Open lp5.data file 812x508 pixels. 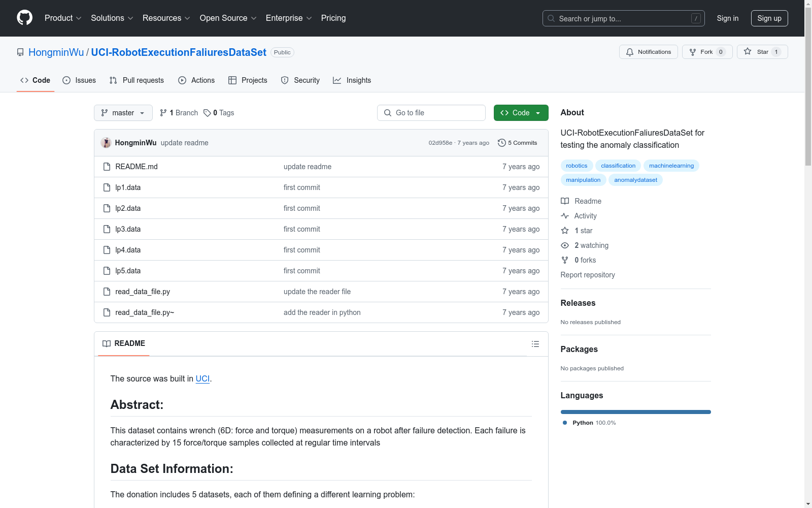(128, 271)
